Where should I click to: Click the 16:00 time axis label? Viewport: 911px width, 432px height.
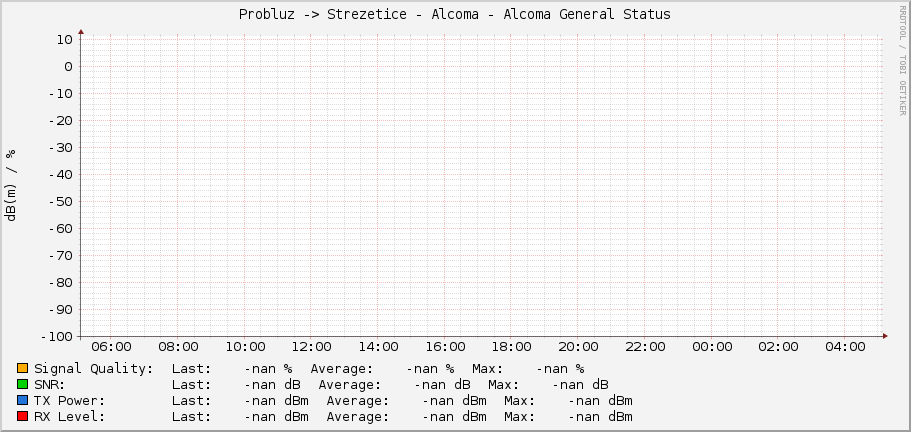coord(445,347)
